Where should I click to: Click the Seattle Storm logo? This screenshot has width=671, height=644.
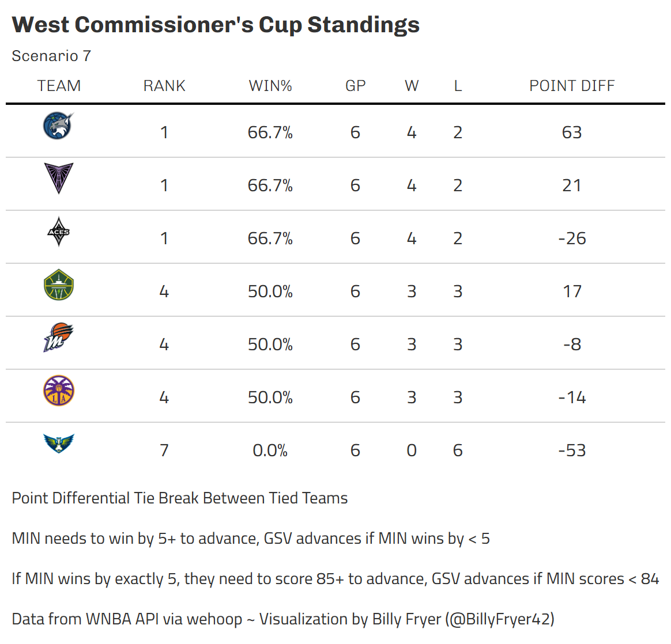(x=59, y=285)
